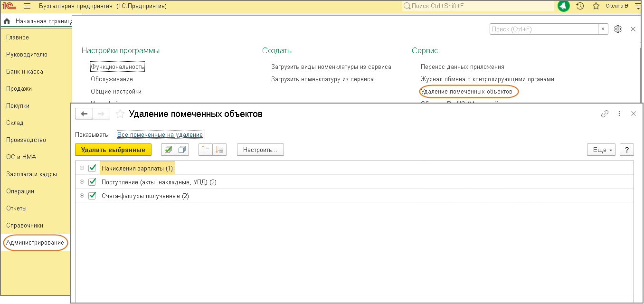Click Все помеченные на удаление link

click(x=160, y=135)
